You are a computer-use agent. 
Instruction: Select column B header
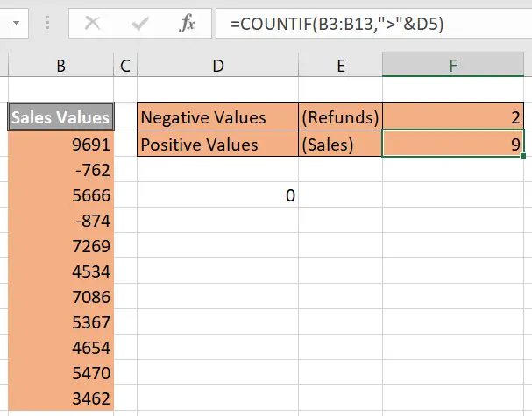tap(60, 66)
